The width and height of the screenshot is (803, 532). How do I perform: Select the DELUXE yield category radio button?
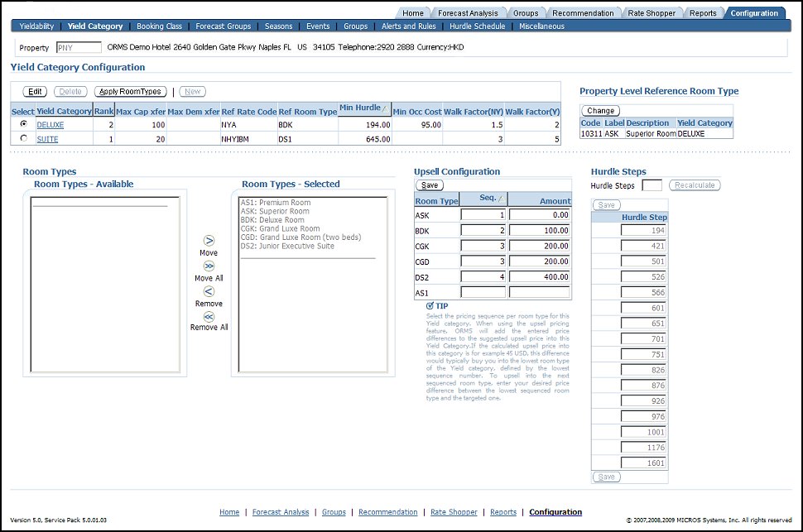pos(23,124)
